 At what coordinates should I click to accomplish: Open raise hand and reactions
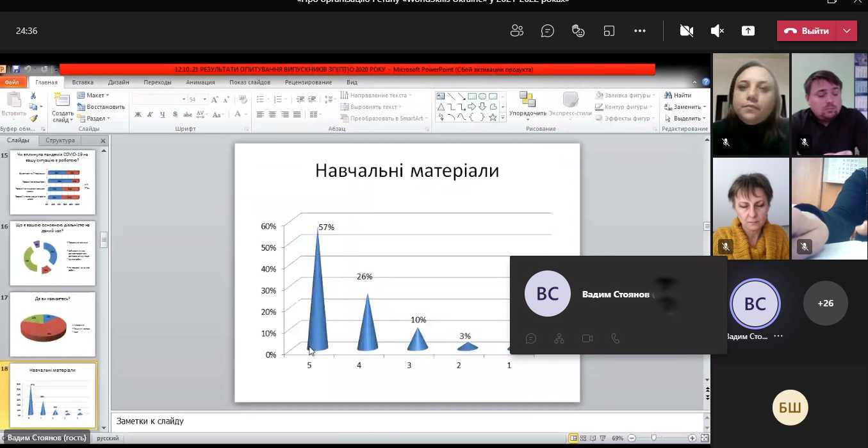click(x=578, y=31)
